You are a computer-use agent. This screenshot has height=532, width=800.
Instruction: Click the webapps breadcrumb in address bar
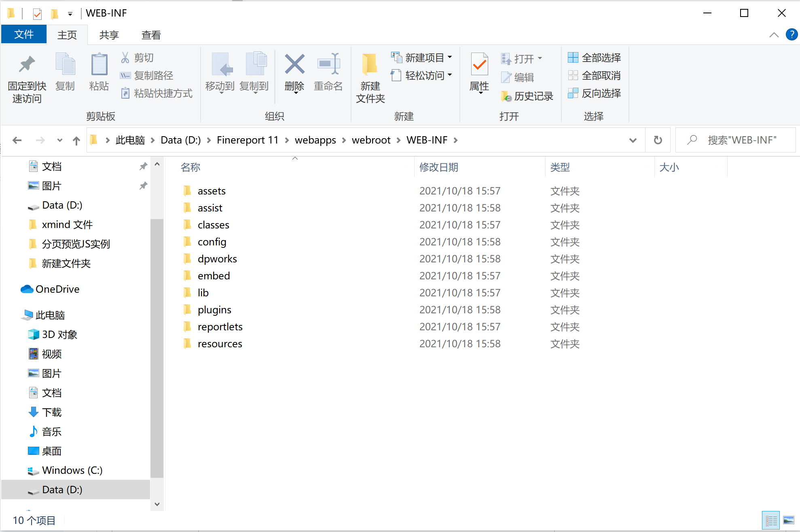(315, 140)
